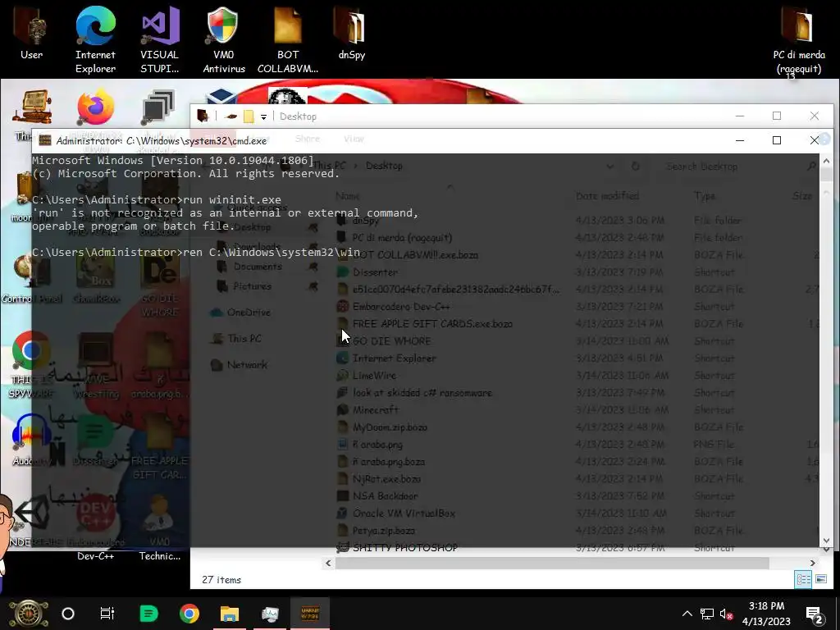Open Task View on taskbar
This screenshot has height=630, width=840.
point(107,614)
